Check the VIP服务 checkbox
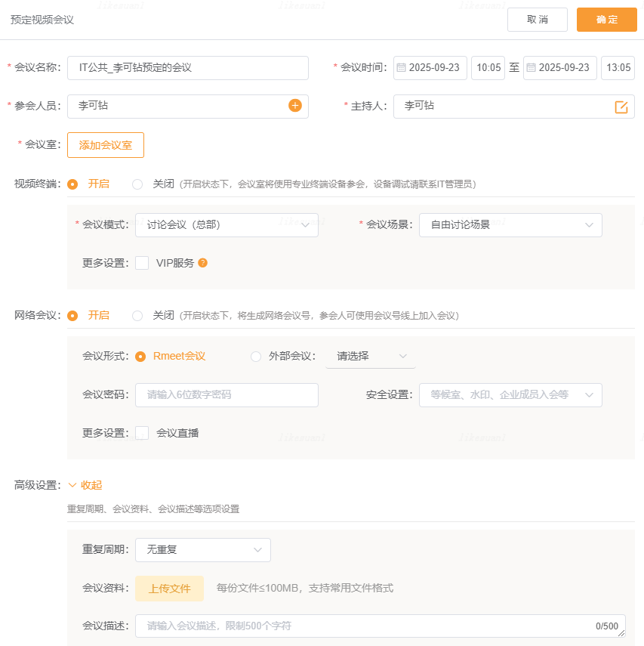The height and width of the screenshot is (646, 644). click(x=142, y=263)
